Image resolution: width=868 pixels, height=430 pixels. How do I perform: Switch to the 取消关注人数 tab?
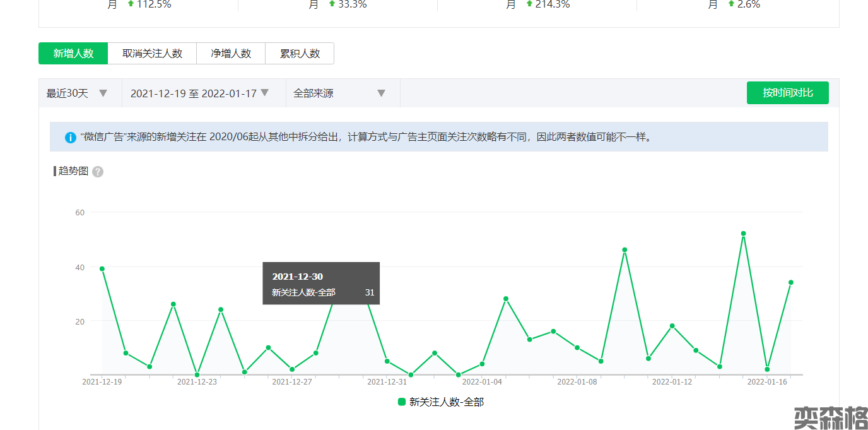[152, 54]
